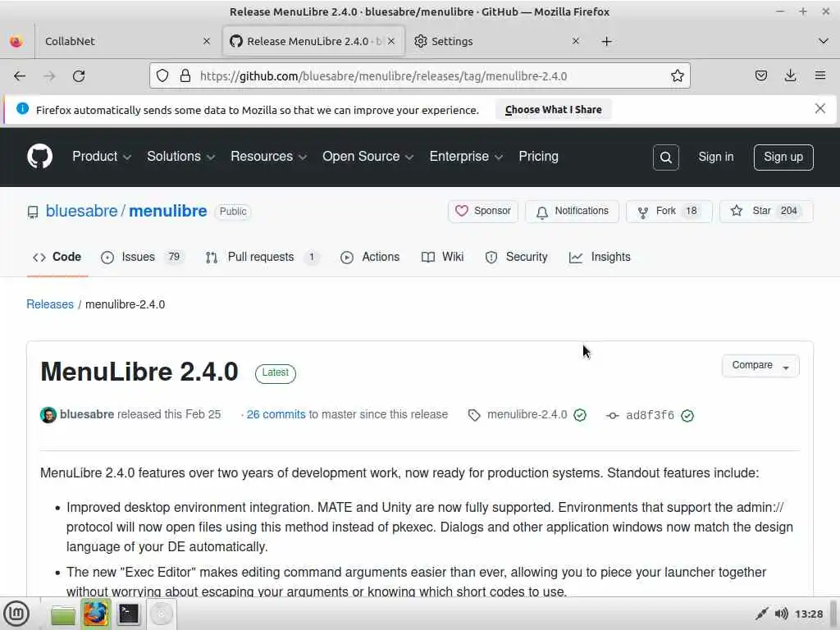The width and height of the screenshot is (840, 630).
Task: Open the Insights tab
Action: point(600,257)
